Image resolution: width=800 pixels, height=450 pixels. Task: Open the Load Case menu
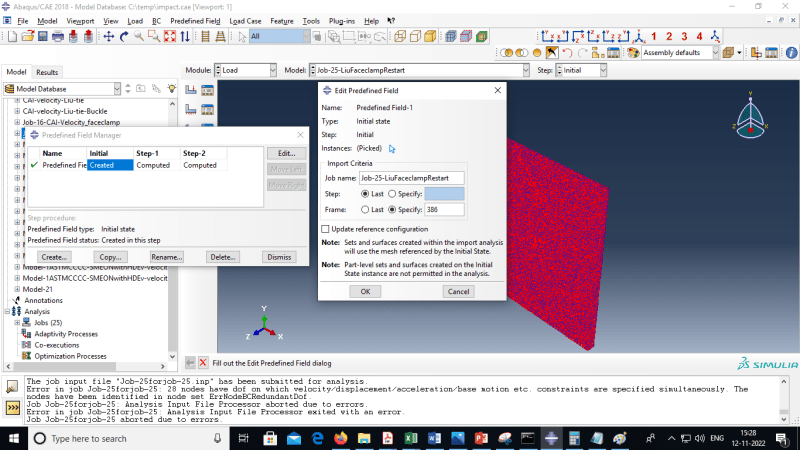(x=245, y=21)
